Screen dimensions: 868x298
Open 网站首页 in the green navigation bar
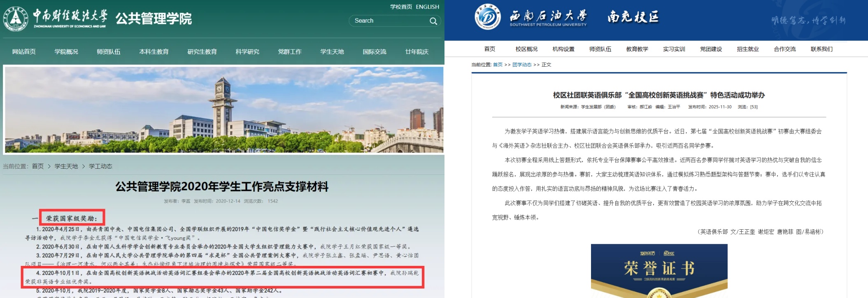[x=24, y=52]
